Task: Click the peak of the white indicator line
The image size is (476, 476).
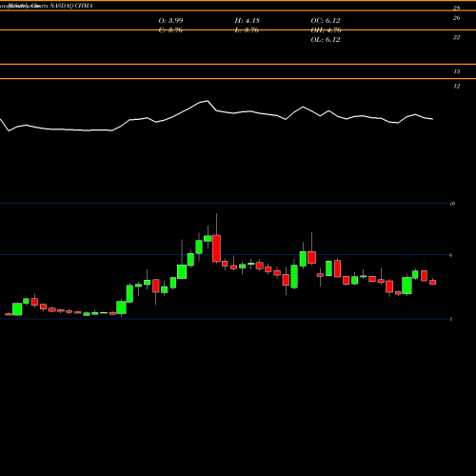Action: [208, 101]
